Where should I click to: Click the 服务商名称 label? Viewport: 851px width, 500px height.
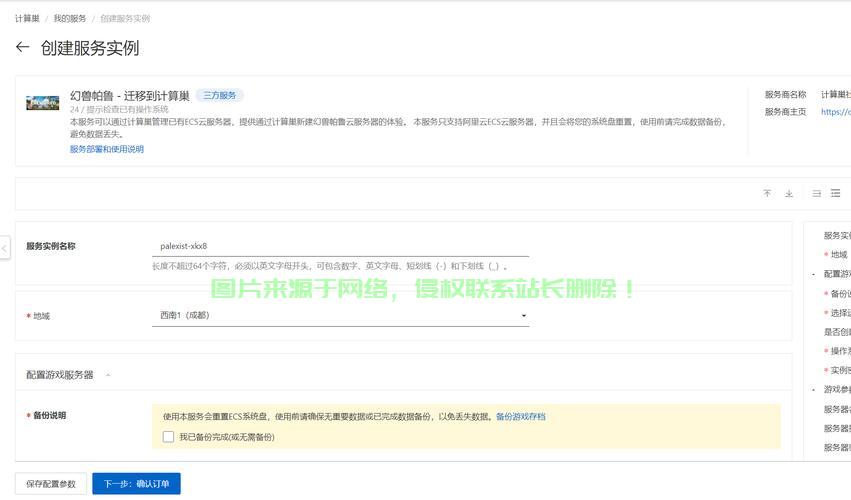(785, 94)
